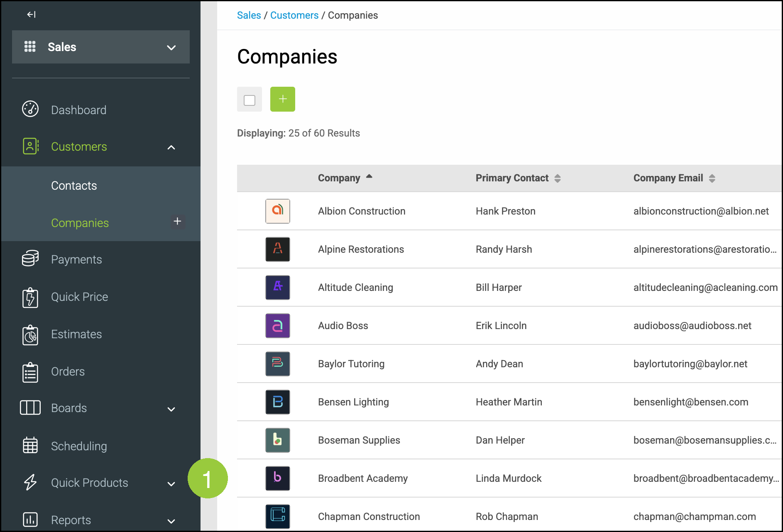Open the Alpine Restorations company name
This screenshot has width=783, height=532.
click(x=361, y=249)
